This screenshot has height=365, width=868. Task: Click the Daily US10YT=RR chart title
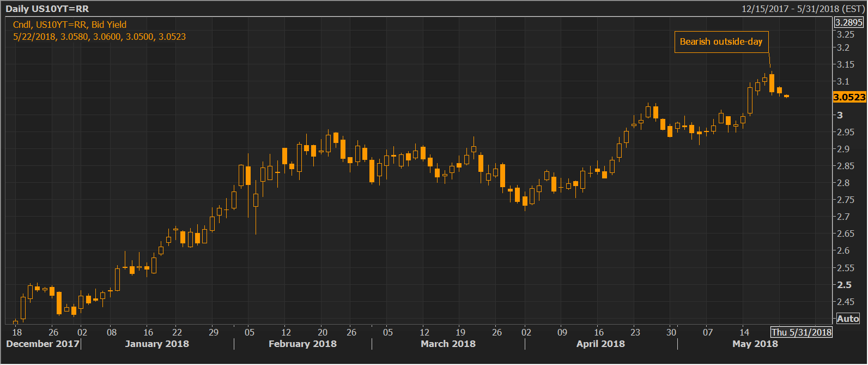click(x=47, y=9)
